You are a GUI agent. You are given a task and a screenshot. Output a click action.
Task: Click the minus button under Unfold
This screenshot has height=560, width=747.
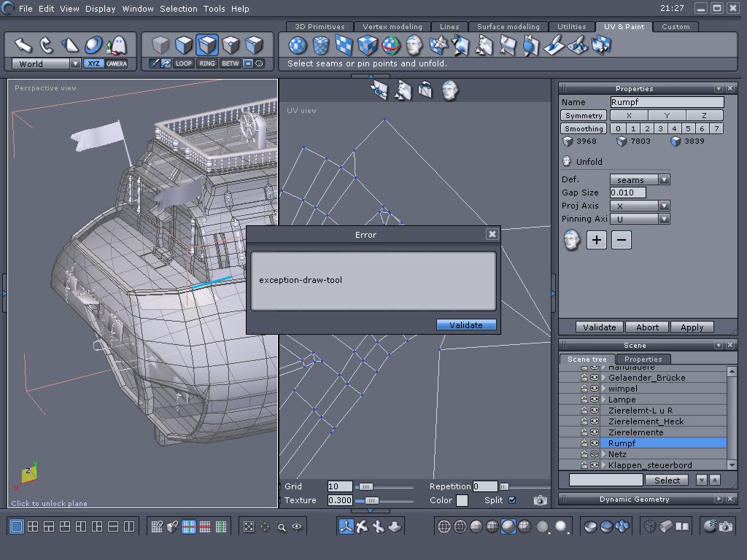(622, 240)
